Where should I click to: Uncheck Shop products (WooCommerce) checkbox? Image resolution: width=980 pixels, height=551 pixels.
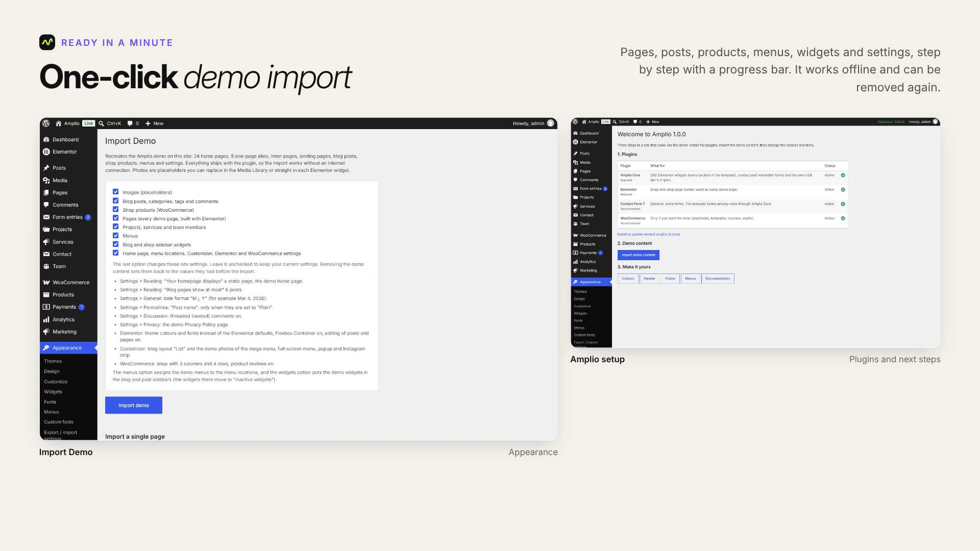click(116, 209)
